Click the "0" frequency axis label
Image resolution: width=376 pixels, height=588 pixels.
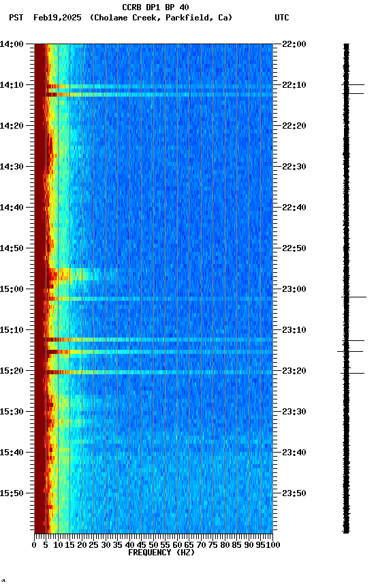point(34,545)
